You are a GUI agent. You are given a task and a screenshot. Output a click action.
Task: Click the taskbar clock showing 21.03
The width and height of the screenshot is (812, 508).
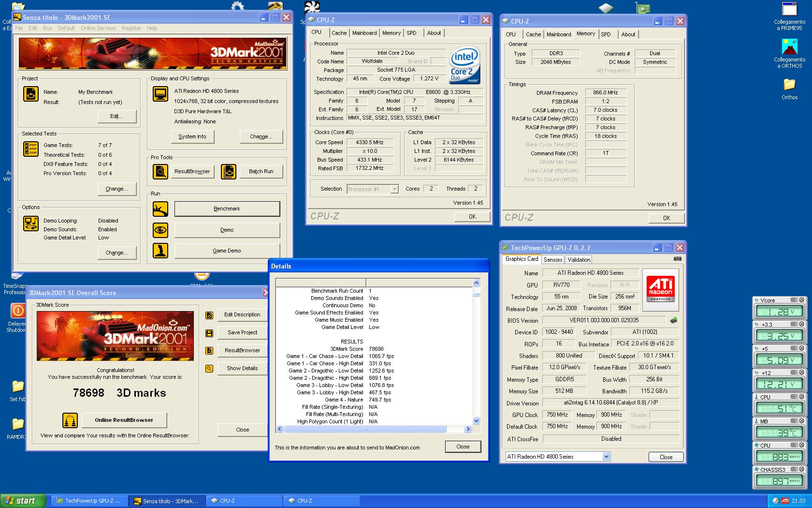click(x=798, y=501)
